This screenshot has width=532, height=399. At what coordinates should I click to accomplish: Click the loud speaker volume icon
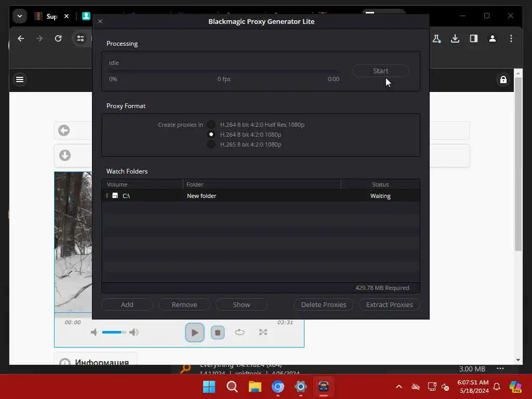134,332
